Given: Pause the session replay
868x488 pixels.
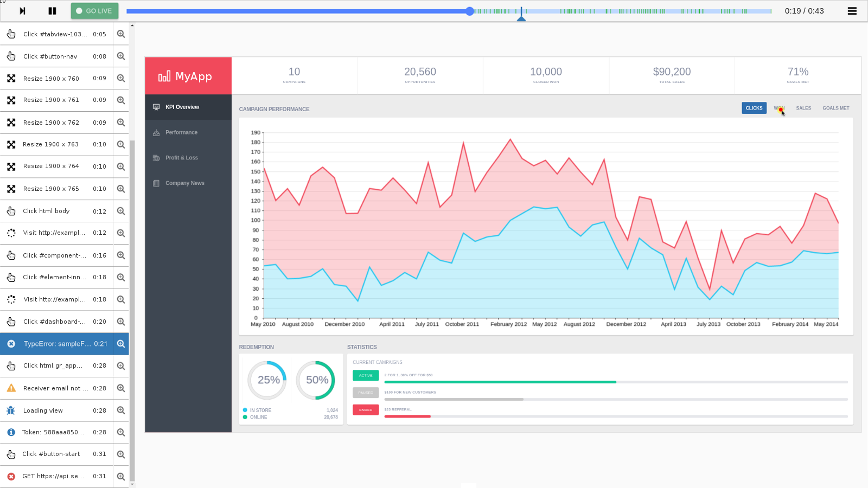Looking at the screenshot, I should coord(52,11).
